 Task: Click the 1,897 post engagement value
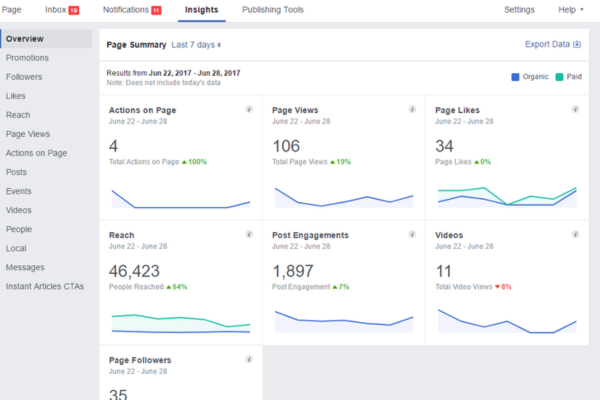pos(293,271)
